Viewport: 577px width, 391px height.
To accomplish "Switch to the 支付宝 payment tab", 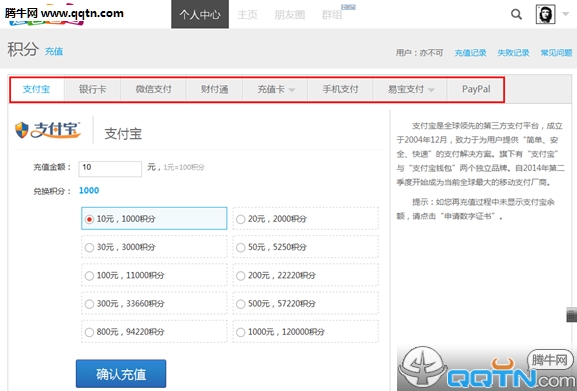I will point(37,89).
